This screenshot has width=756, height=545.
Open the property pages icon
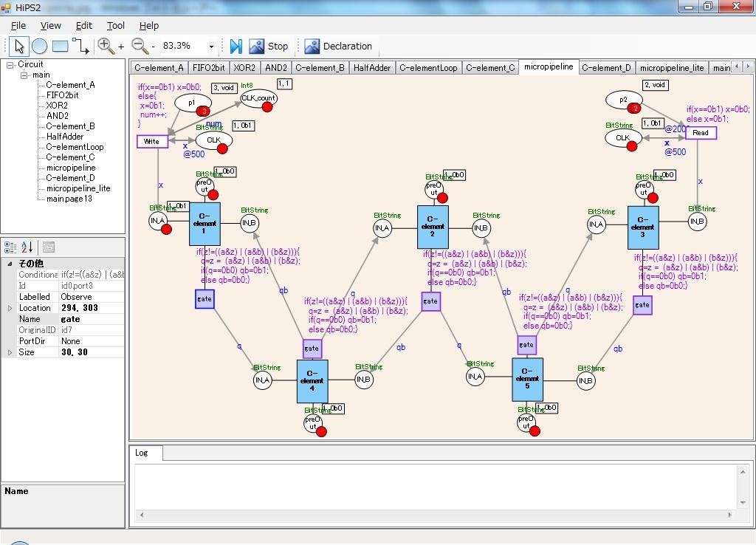click(x=48, y=247)
